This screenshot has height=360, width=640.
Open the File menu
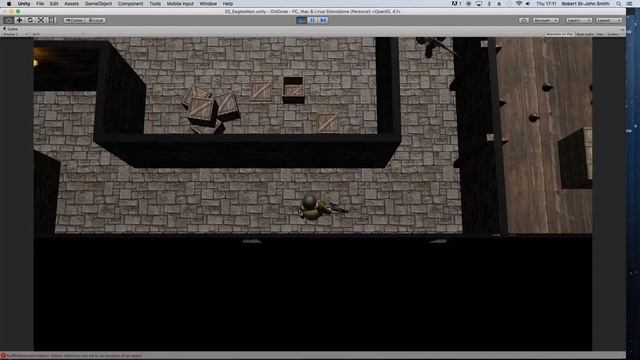point(40,4)
